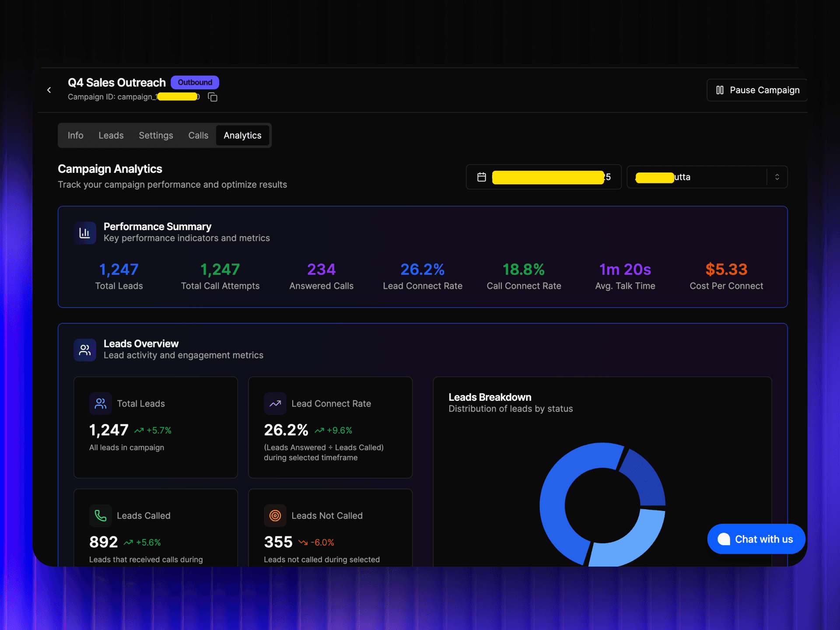Click the '26.2%' value in Performance Summary

pos(423,269)
